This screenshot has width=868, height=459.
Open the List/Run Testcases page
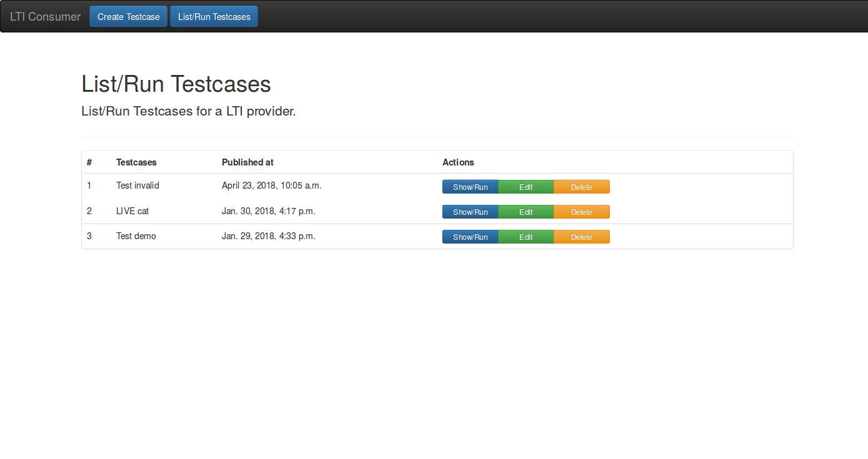click(x=214, y=17)
